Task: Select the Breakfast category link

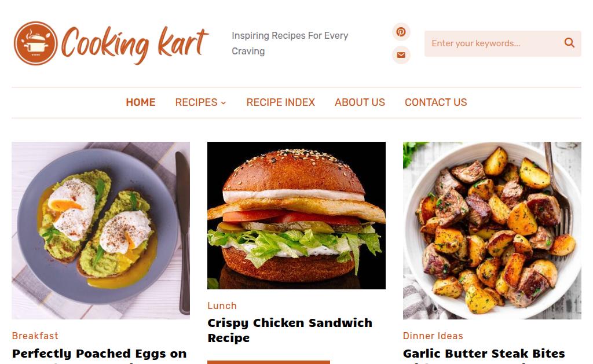Action: [35, 336]
